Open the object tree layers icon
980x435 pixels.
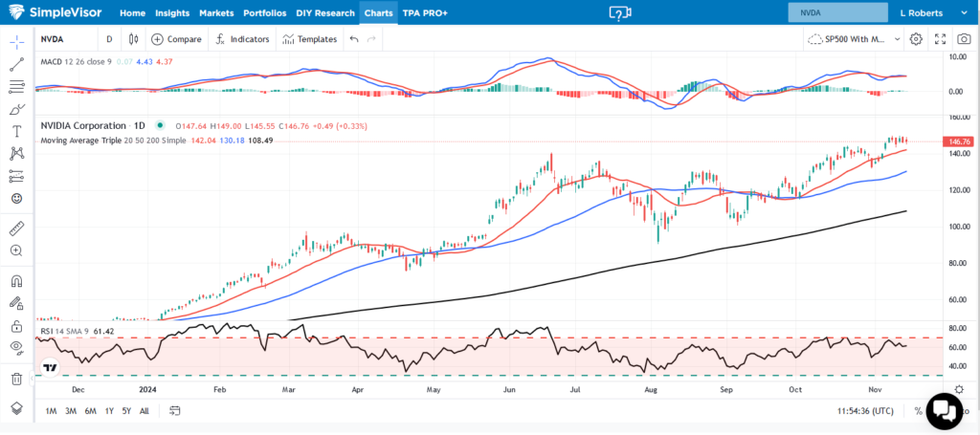[x=17, y=408]
